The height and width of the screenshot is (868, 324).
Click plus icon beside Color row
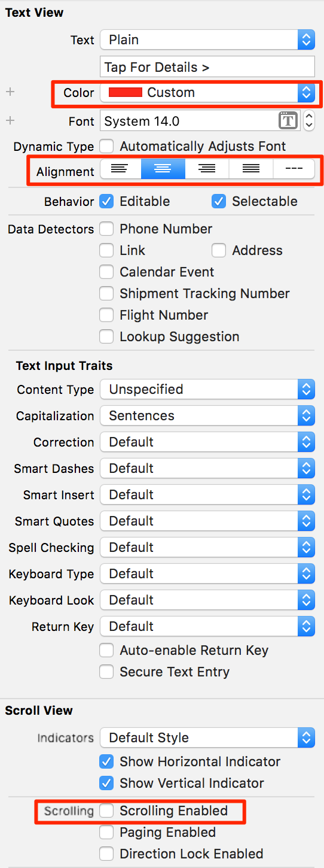coord(10,92)
